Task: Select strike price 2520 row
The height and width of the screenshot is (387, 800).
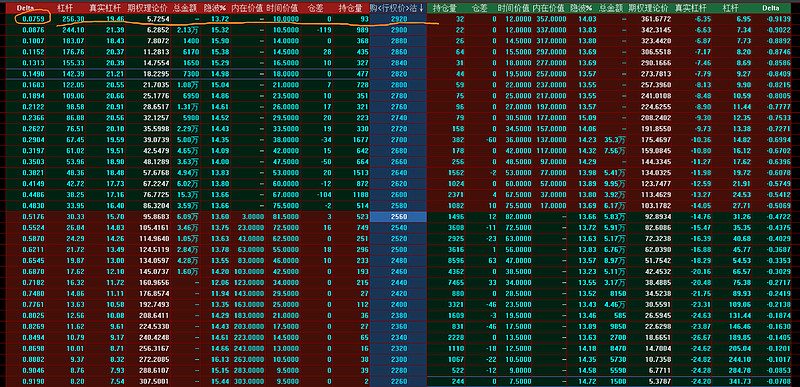Action: (x=398, y=238)
